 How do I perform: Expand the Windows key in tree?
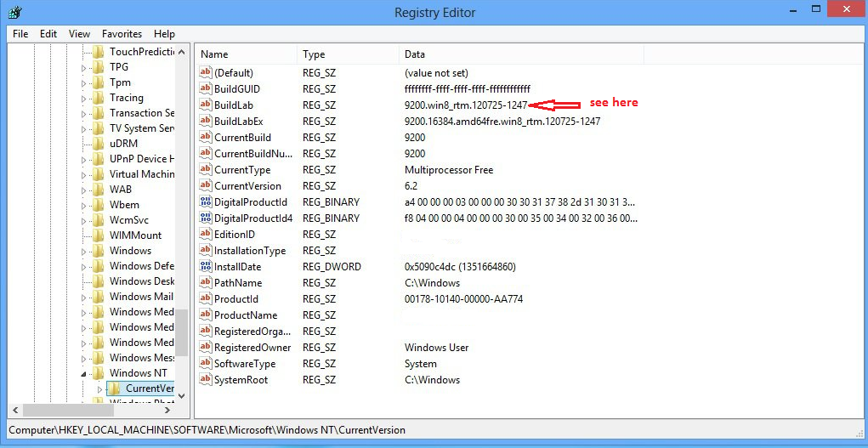83,252
